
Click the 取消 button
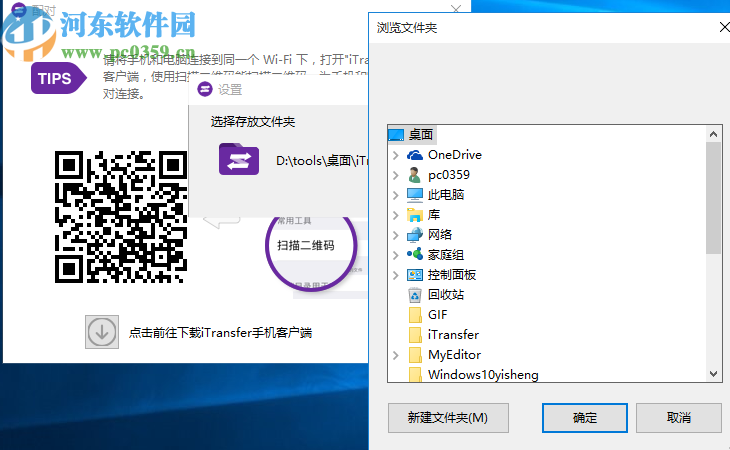pos(678,417)
